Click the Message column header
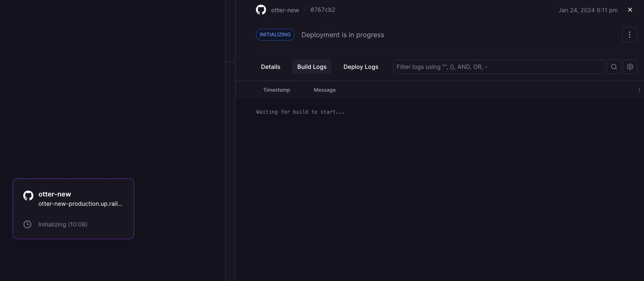Image resolution: width=644 pixels, height=281 pixels. point(324,90)
